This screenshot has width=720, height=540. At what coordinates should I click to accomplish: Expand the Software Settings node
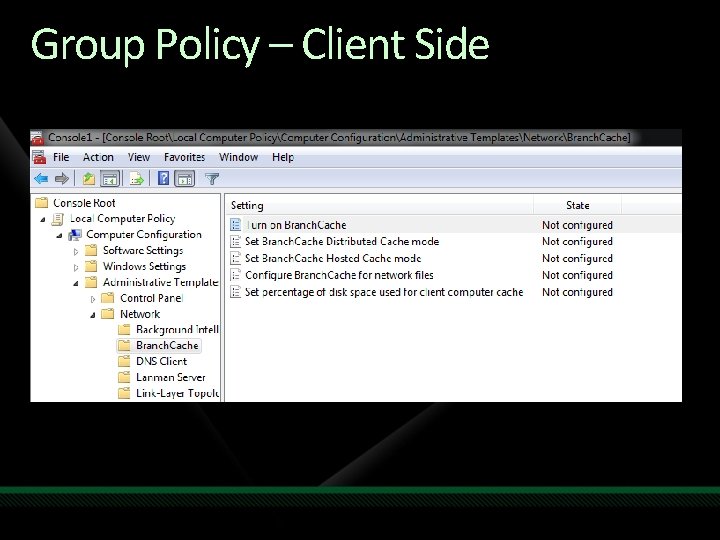pyautogui.click(x=76, y=252)
